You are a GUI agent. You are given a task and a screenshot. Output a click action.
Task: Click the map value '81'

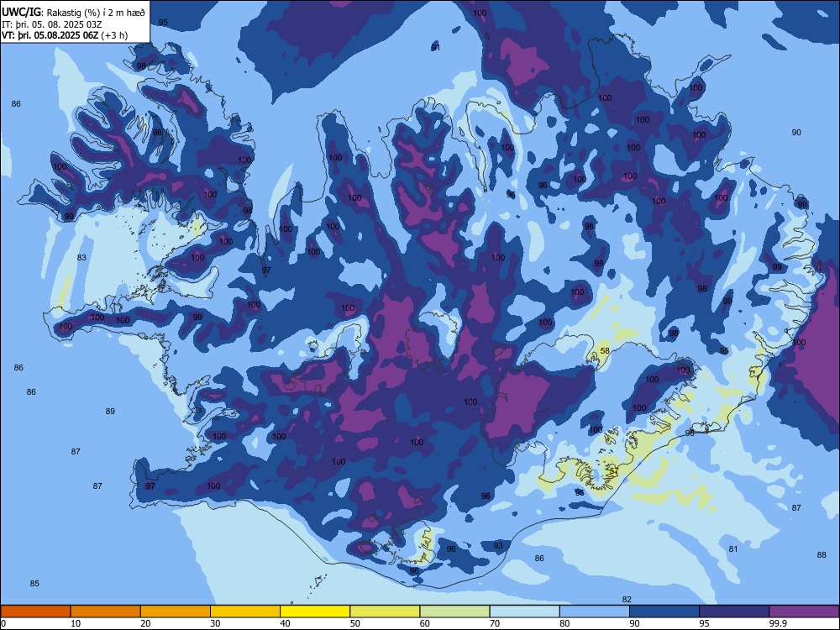(732, 549)
